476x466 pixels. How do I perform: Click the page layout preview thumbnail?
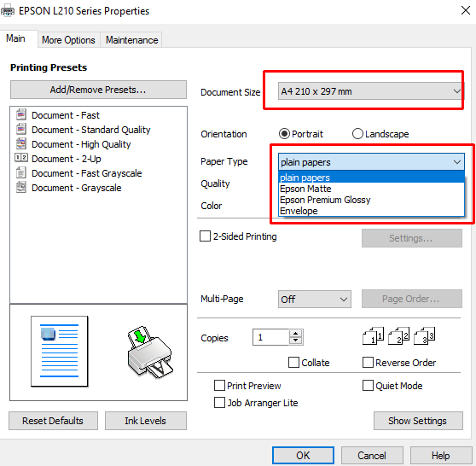coord(60,351)
